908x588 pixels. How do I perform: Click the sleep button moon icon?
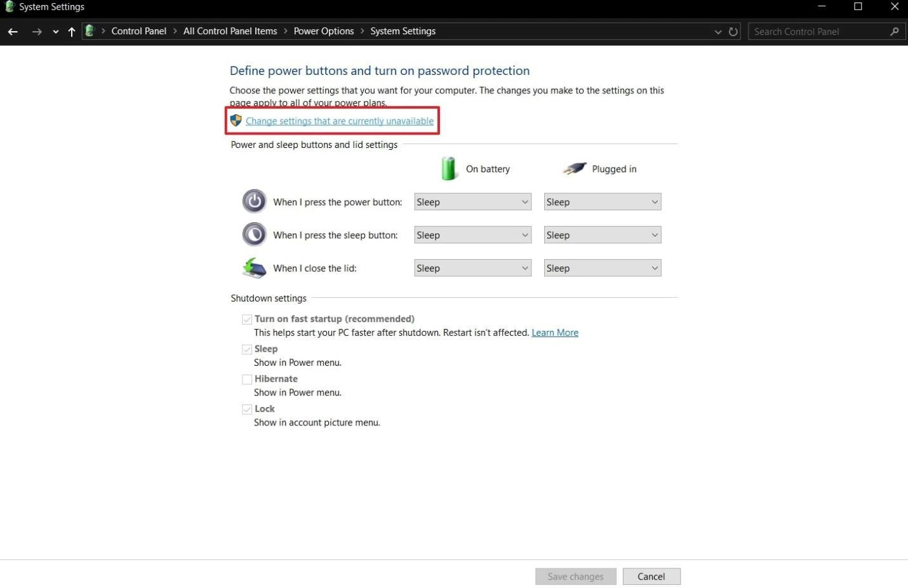point(254,235)
